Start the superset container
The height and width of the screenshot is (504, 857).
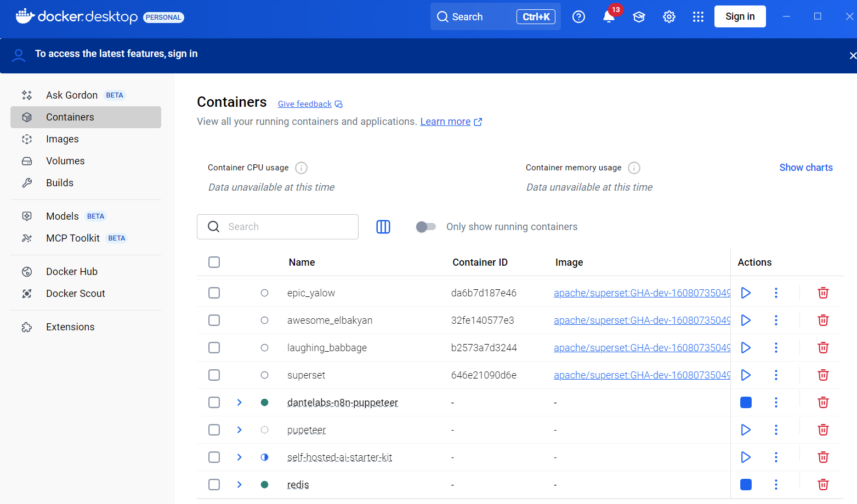[746, 375]
